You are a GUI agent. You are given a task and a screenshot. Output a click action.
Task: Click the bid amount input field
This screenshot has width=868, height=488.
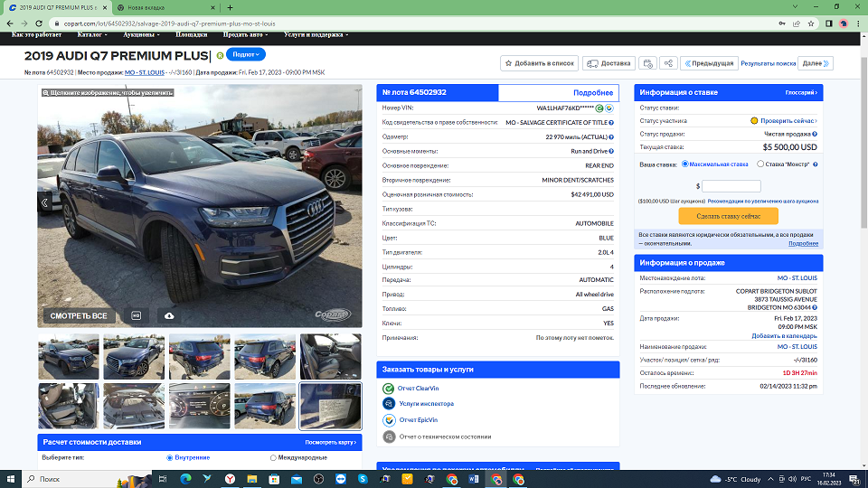[731, 186]
